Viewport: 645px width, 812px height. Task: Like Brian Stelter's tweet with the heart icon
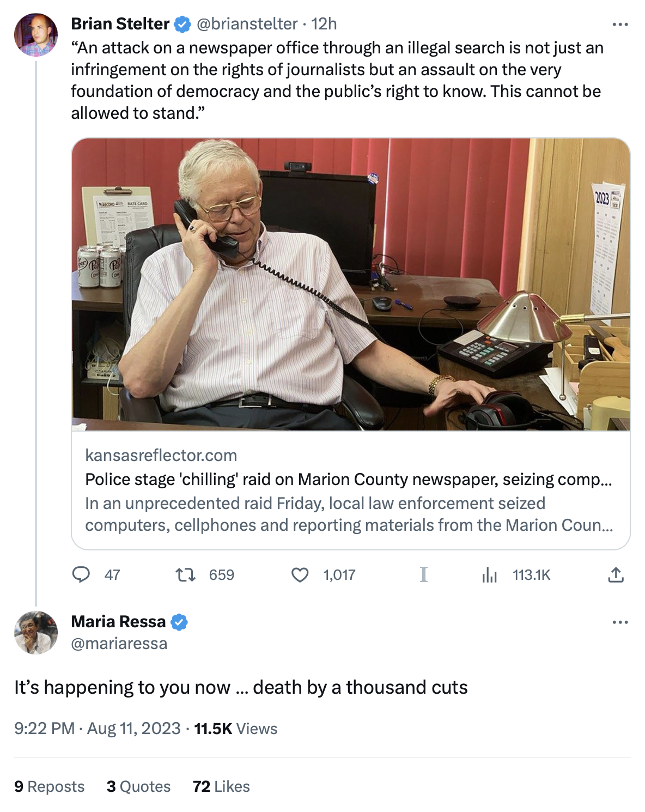point(300,574)
